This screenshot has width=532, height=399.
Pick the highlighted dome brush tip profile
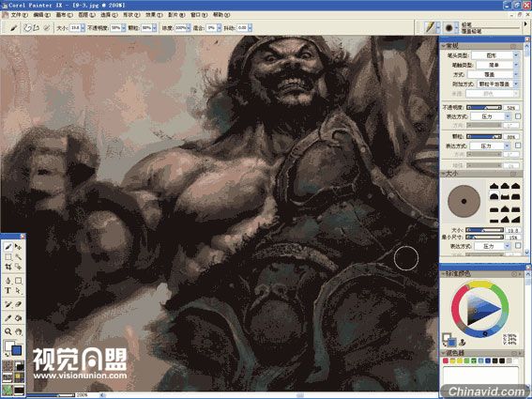494,196
